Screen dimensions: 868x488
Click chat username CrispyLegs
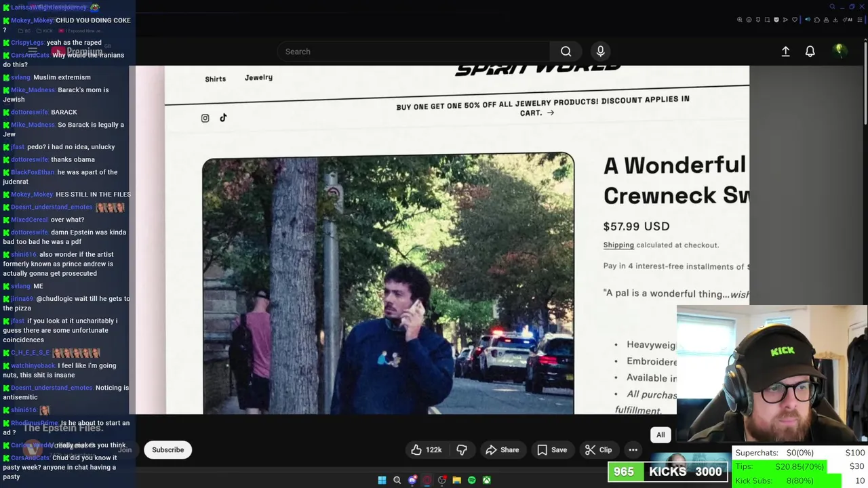[27, 43]
